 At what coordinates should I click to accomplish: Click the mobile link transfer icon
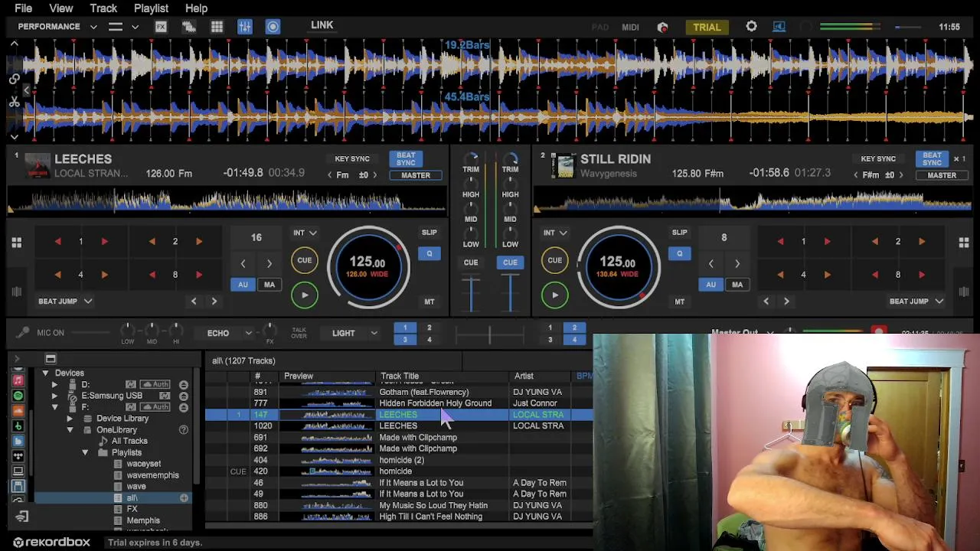(21, 517)
